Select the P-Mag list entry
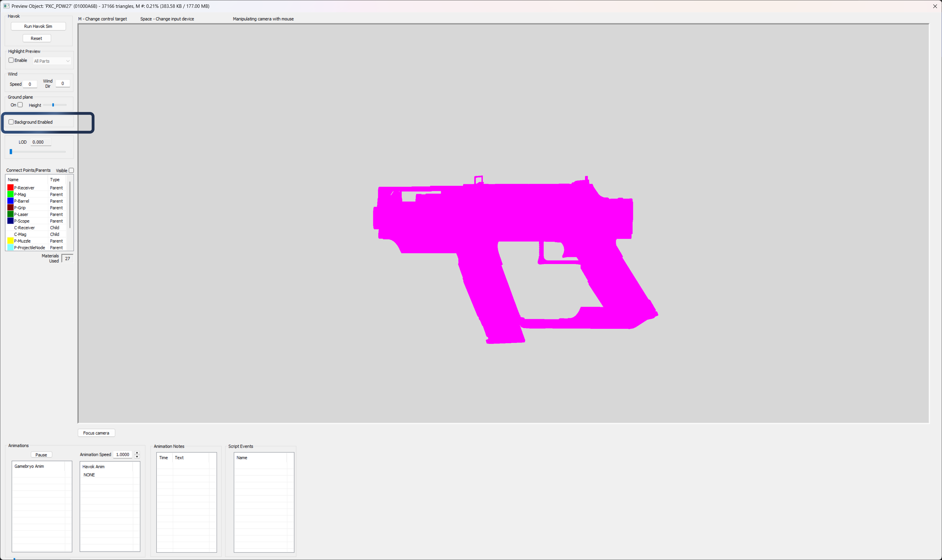Viewport: 942px width, 560px height. [37, 194]
